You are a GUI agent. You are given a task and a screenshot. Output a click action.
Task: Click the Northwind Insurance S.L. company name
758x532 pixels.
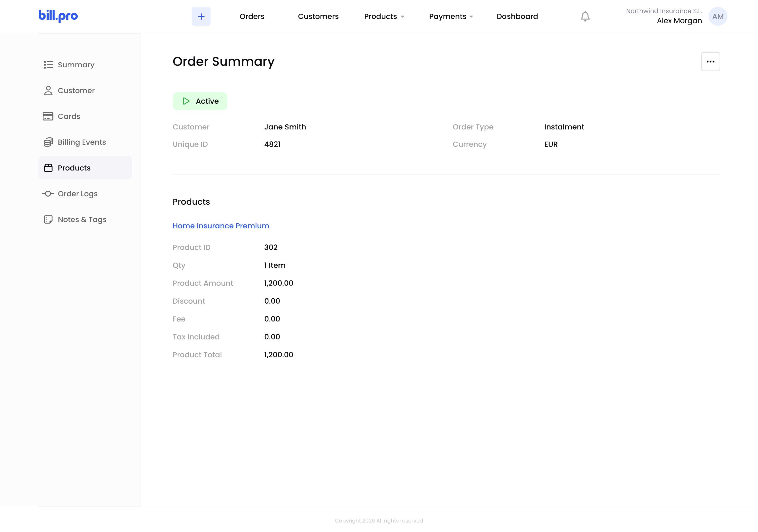664,11
